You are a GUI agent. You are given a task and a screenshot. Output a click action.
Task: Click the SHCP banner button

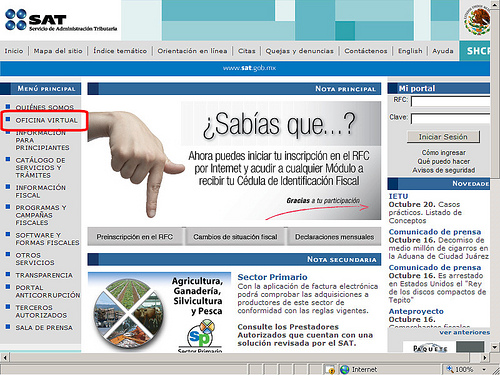475,51
